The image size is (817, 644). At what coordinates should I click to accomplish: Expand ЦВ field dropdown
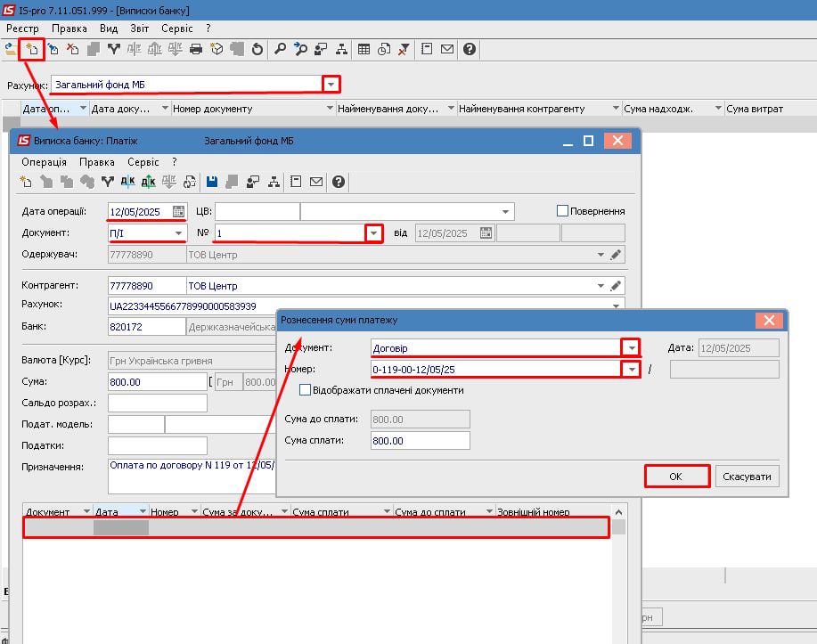(x=505, y=211)
